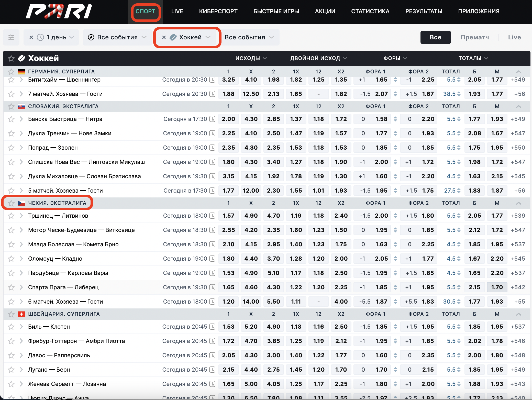Open the БЫСТРЫЕ ИГРЫ navigation tab
The image size is (532, 400).
coord(276,11)
